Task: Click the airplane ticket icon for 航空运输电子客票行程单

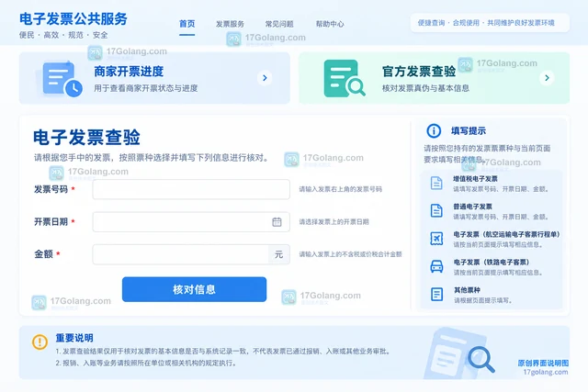Action: [436, 239]
